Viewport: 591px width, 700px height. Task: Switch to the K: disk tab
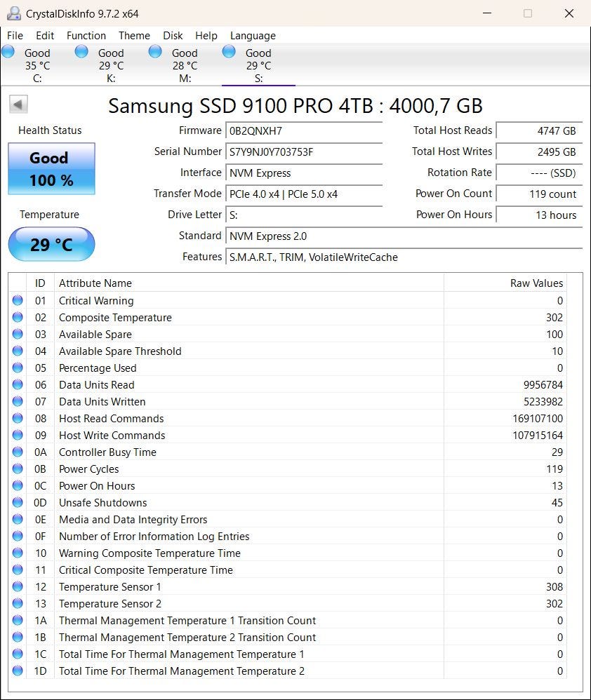(x=111, y=65)
